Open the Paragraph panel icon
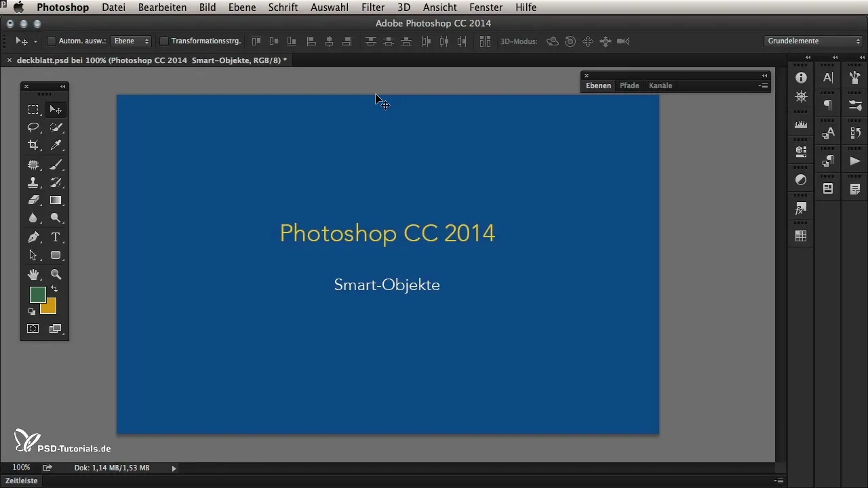The height and width of the screenshot is (488, 868). (x=828, y=105)
